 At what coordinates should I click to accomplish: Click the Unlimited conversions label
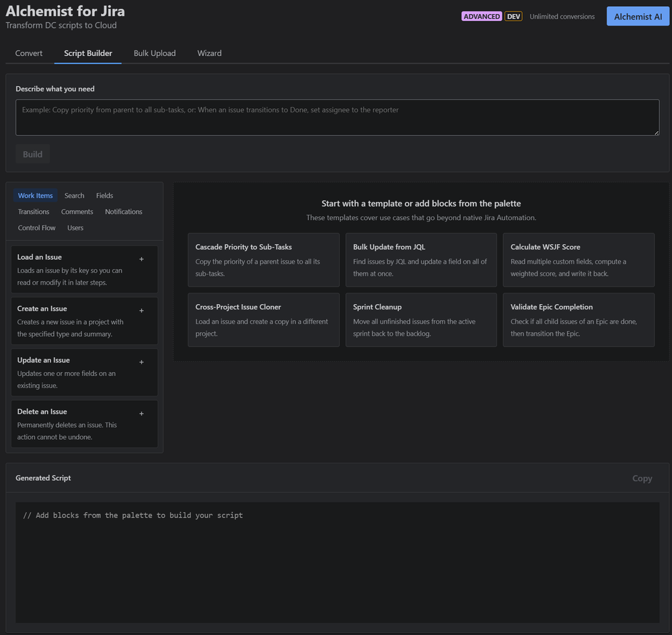tap(562, 16)
